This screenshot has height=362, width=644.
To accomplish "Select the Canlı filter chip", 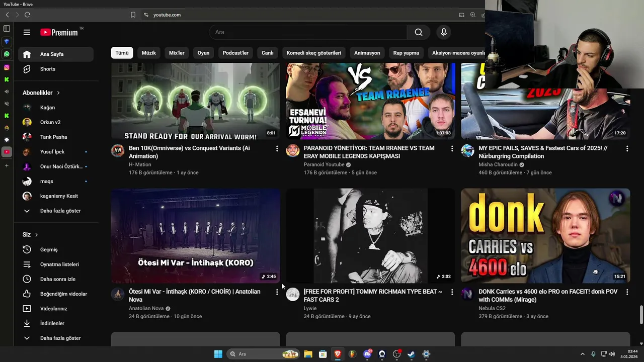I will (x=267, y=53).
